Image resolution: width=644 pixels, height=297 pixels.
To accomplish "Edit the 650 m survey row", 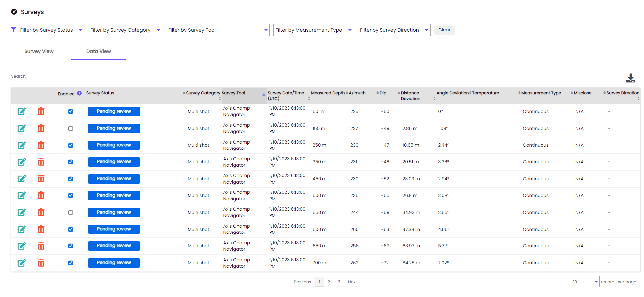I will coord(22,246).
